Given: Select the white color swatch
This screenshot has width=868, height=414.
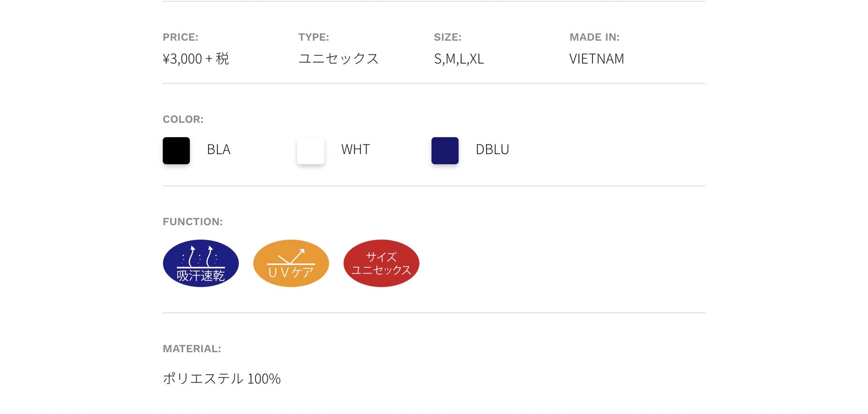Looking at the screenshot, I should click(310, 150).
